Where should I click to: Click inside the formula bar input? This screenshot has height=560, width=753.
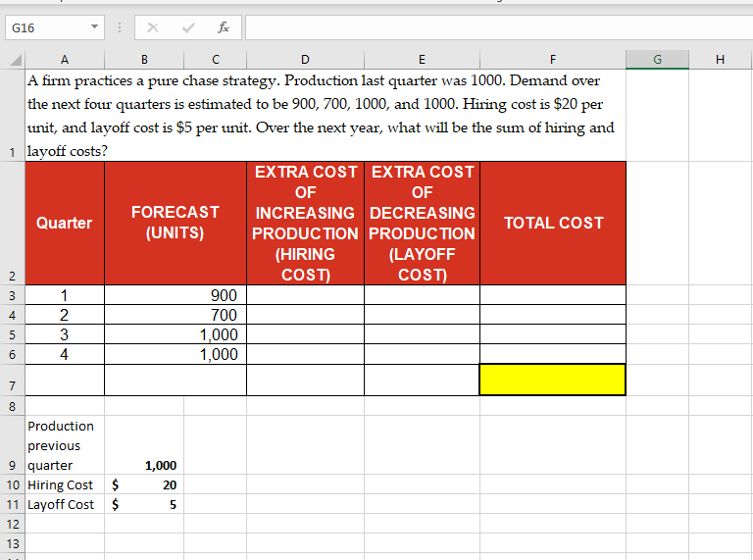pyautogui.click(x=499, y=27)
